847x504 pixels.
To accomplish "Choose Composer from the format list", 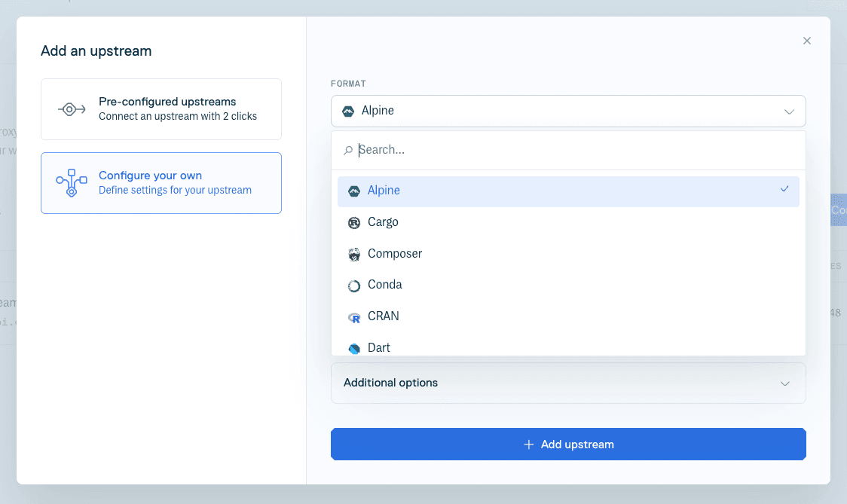I will (568, 254).
